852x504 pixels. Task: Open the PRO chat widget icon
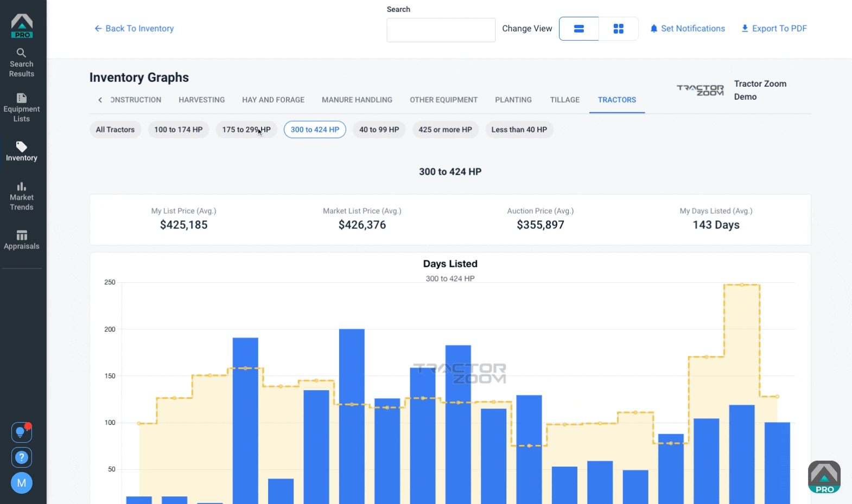(x=824, y=477)
